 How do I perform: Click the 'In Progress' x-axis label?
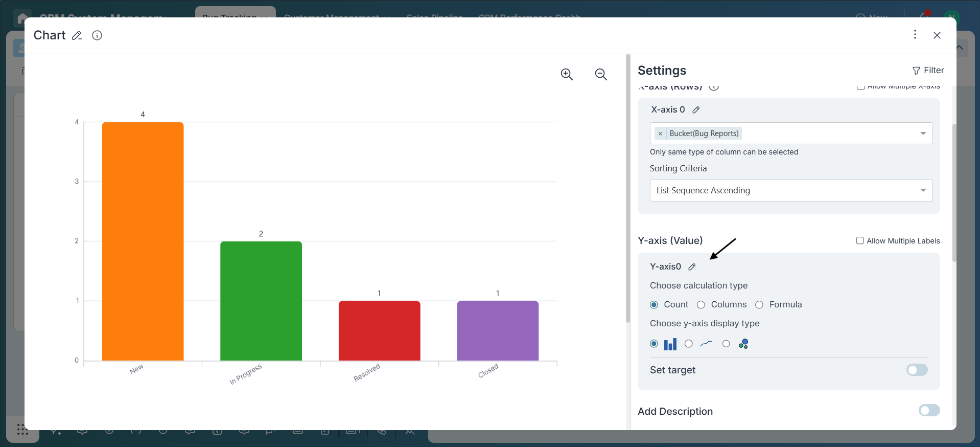tap(246, 374)
